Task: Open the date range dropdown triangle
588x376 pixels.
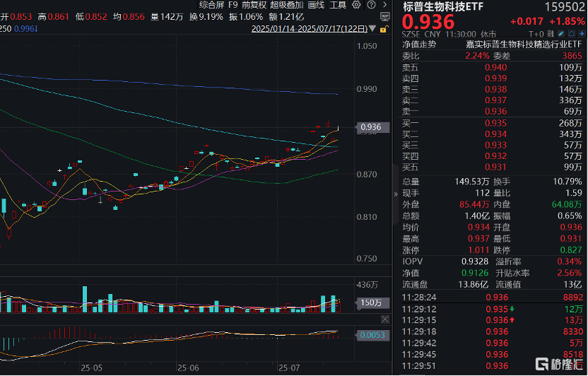Action: click(x=372, y=29)
